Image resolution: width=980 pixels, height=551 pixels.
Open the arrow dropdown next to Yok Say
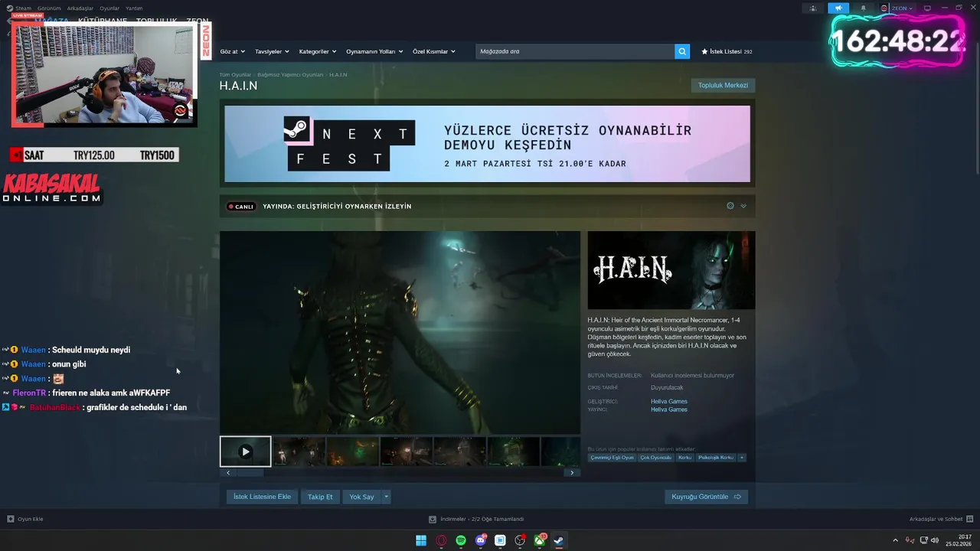tap(386, 497)
